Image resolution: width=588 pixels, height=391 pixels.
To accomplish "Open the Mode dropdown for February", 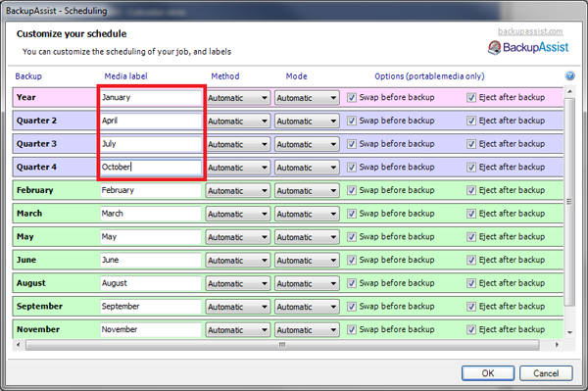I will [x=307, y=191].
